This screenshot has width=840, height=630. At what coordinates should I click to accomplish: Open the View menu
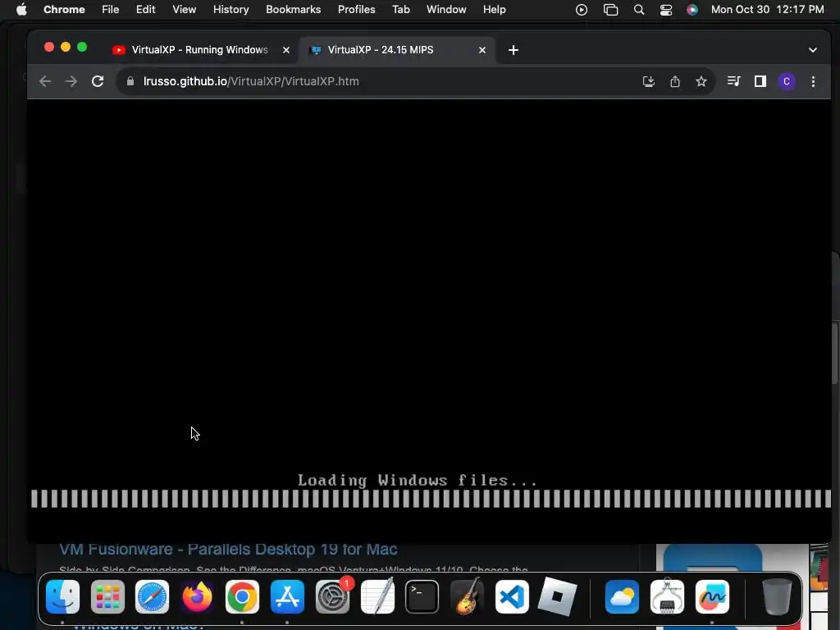(x=185, y=10)
